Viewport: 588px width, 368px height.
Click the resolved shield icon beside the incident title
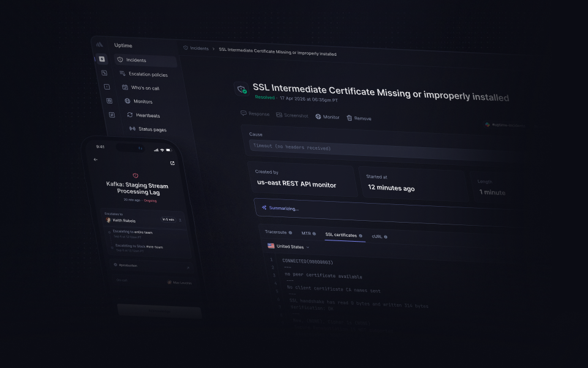[241, 89]
